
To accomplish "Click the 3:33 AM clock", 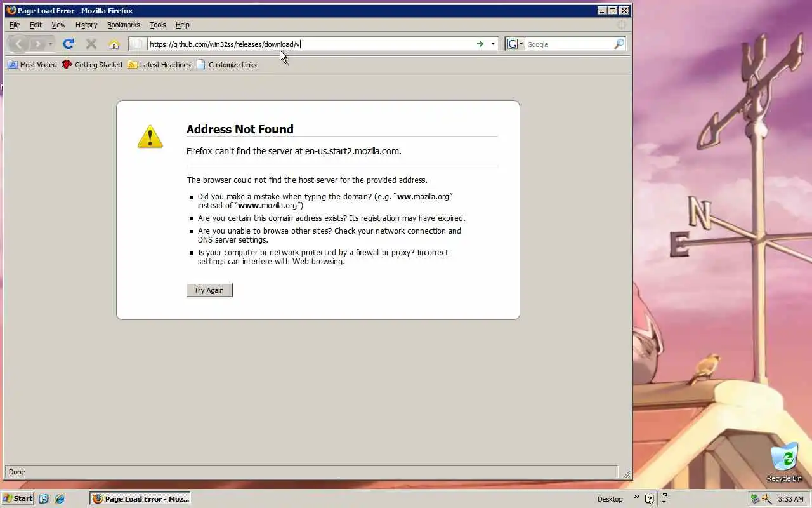I will coord(791,499).
